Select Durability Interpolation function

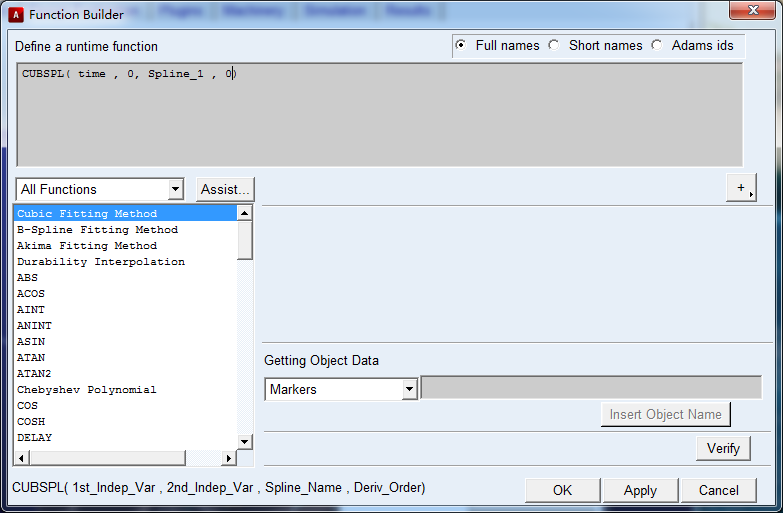click(x=125, y=262)
